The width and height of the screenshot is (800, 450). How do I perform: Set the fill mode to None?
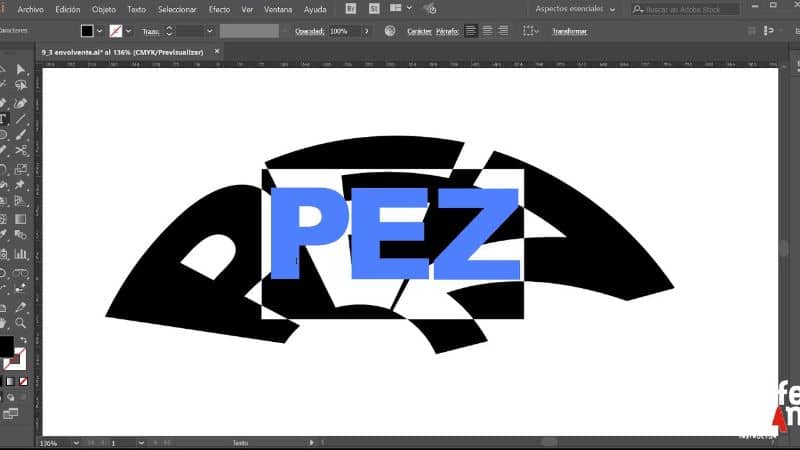pyautogui.click(x=23, y=381)
